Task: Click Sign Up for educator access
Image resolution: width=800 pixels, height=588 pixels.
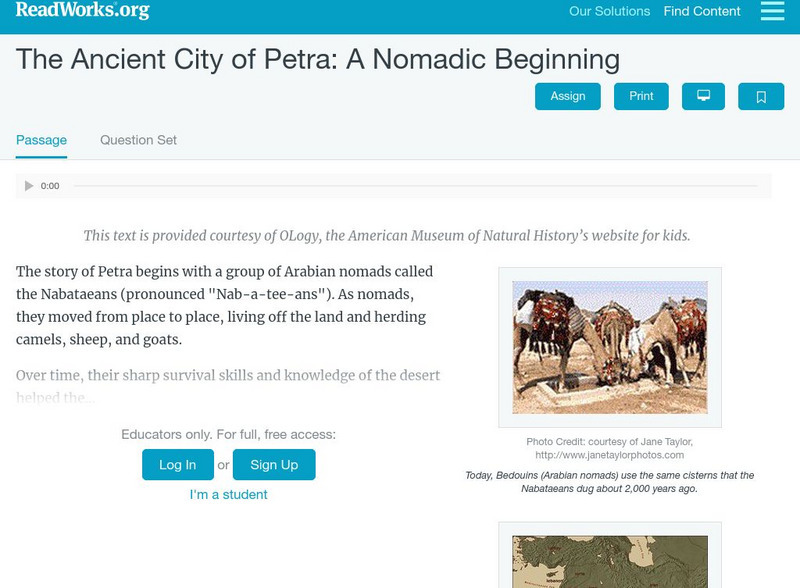Action: 273,464
